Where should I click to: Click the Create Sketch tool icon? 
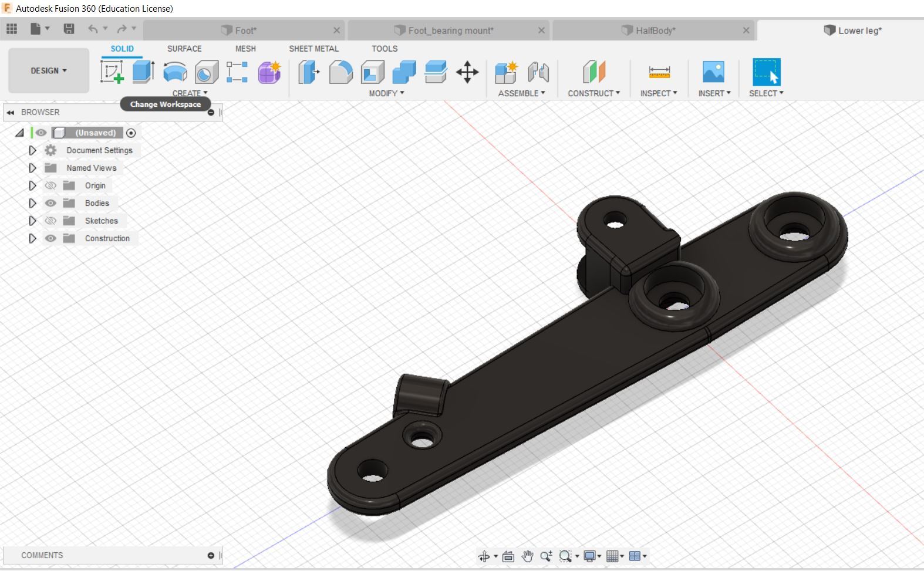(x=112, y=72)
